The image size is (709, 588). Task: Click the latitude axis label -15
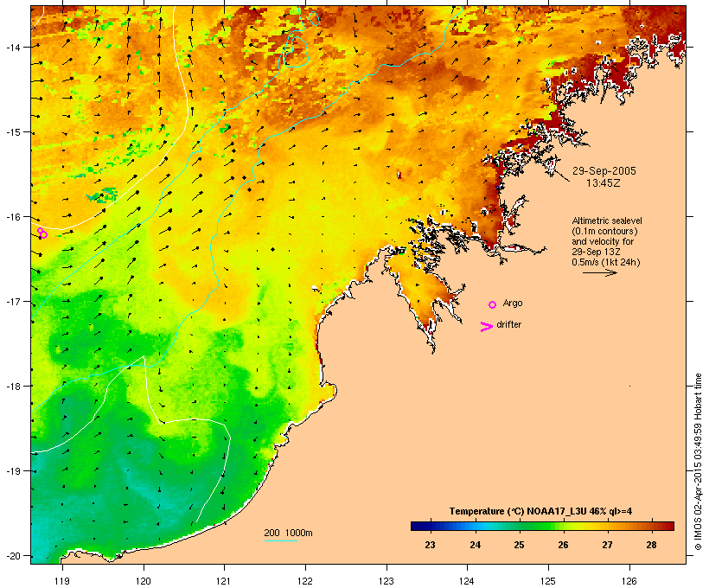point(13,132)
